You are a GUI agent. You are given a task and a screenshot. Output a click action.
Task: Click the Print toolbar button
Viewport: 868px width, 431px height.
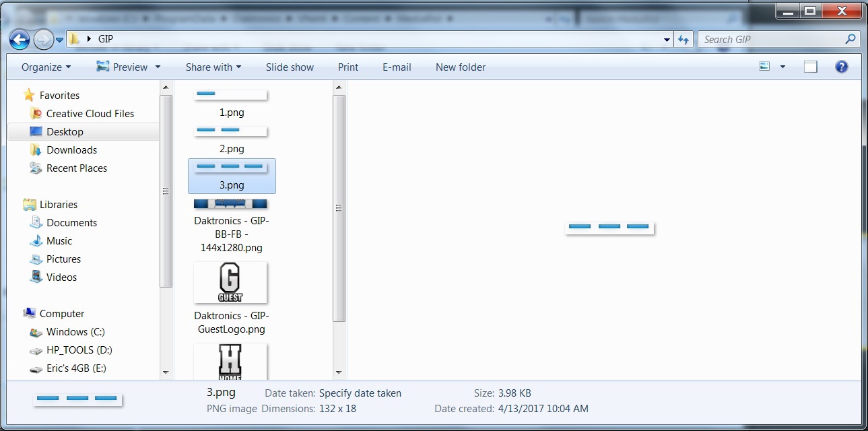pyautogui.click(x=348, y=67)
